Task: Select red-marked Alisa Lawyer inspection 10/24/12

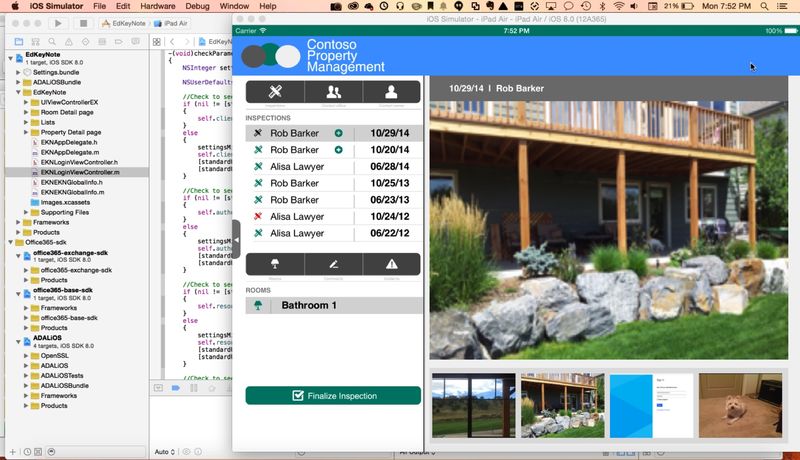Action: tap(334, 217)
